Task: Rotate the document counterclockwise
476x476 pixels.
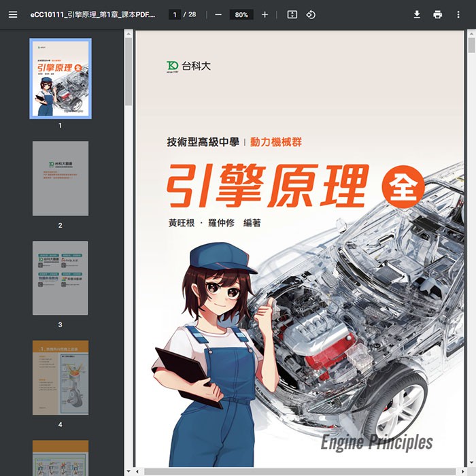Action: (x=311, y=14)
